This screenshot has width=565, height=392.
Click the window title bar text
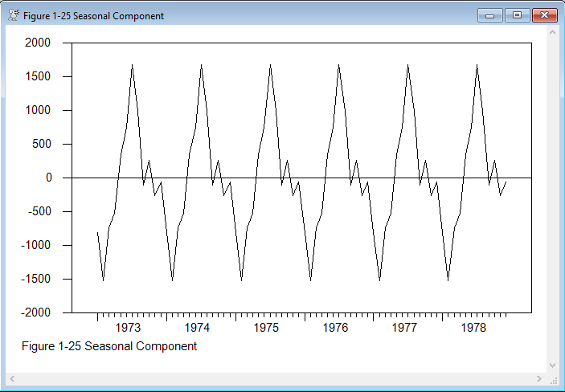(93, 16)
